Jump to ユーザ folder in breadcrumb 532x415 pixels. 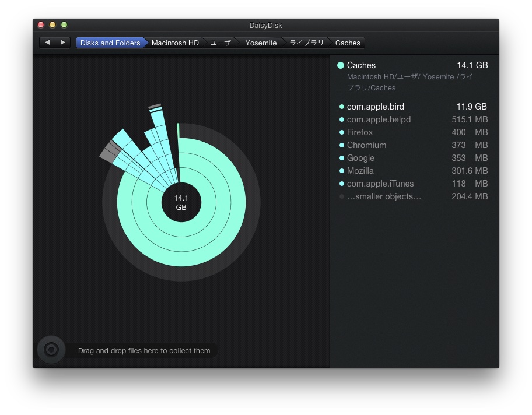coord(220,43)
